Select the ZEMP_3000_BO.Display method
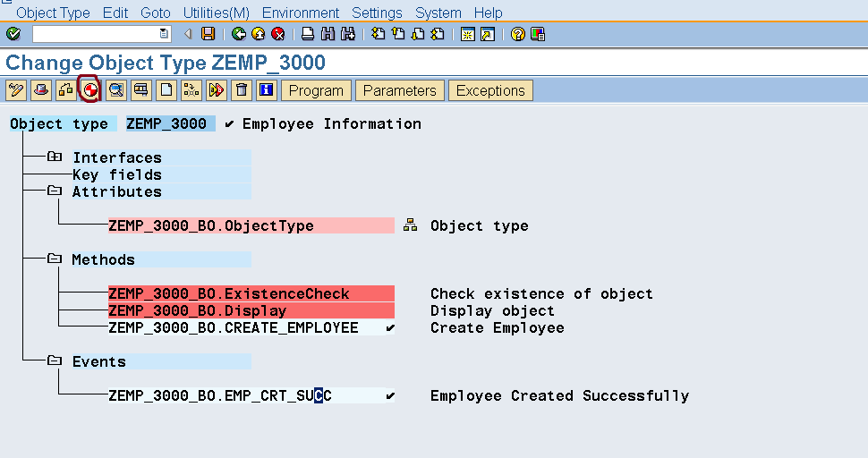 [x=251, y=311]
